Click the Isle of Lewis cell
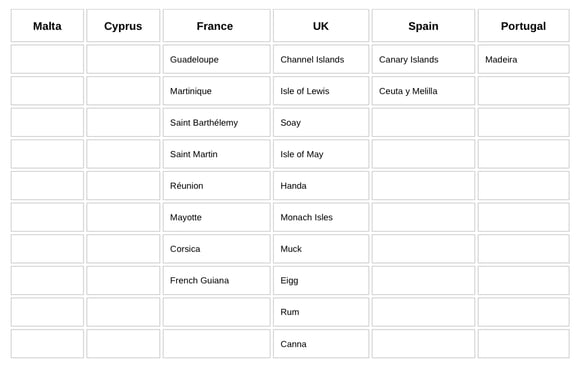This screenshot has height=373, width=578. [321, 91]
